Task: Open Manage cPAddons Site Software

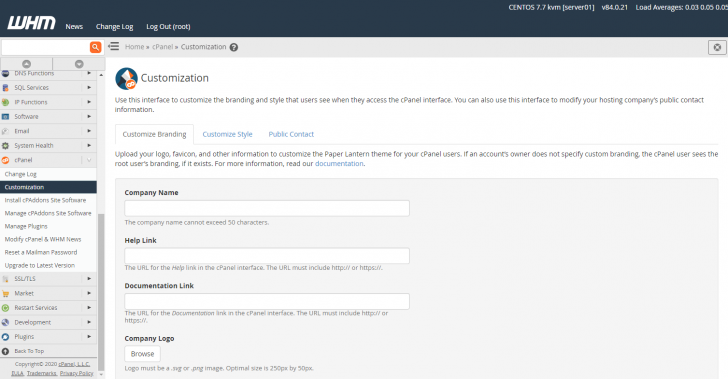Action: pyautogui.click(x=48, y=213)
